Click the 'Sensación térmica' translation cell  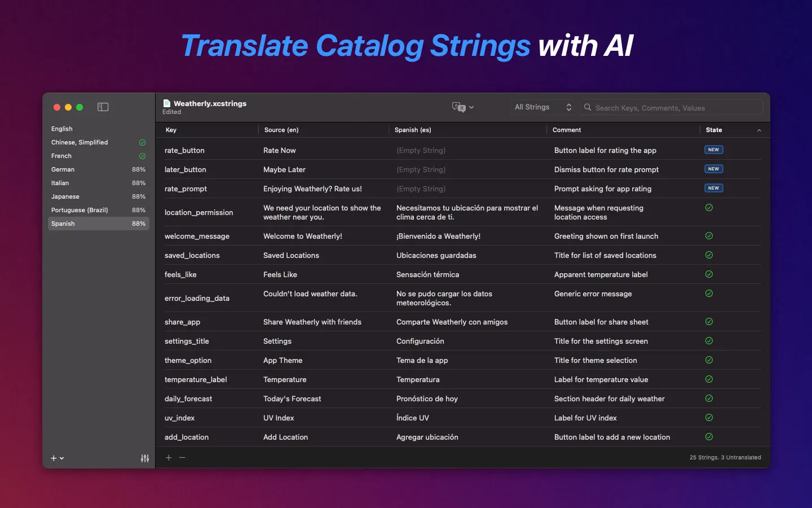(428, 274)
